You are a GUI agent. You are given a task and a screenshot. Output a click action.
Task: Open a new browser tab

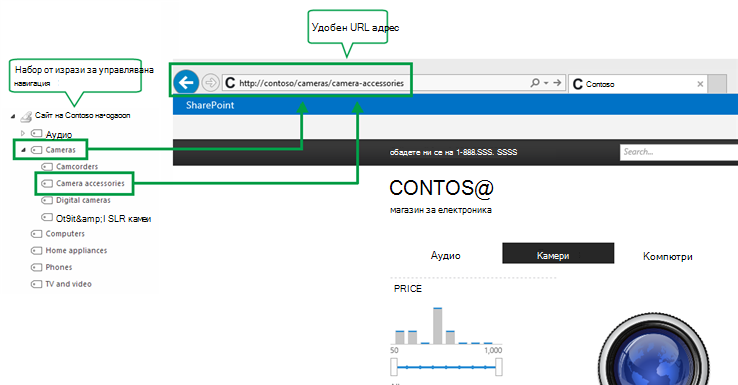pyautogui.click(x=717, y=84)
